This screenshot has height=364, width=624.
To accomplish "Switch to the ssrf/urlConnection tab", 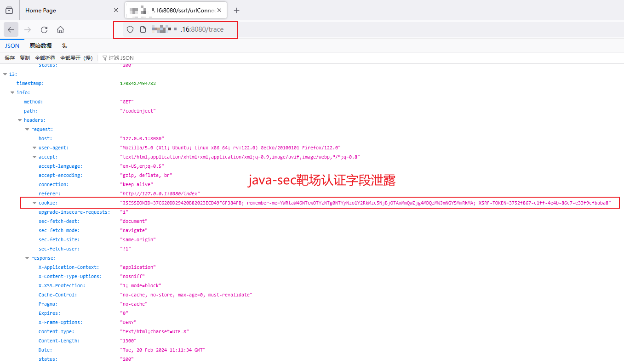I will click(x=176, y=10).
